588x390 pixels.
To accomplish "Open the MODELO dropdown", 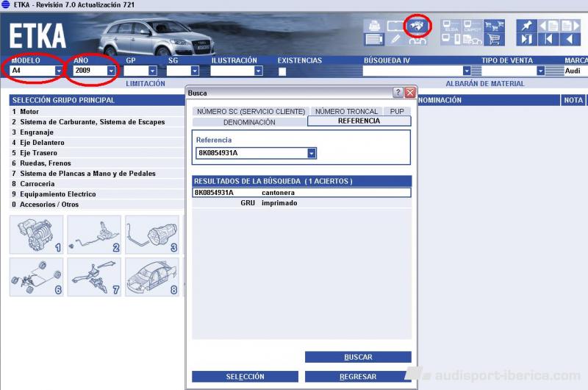I will point(59,71).
